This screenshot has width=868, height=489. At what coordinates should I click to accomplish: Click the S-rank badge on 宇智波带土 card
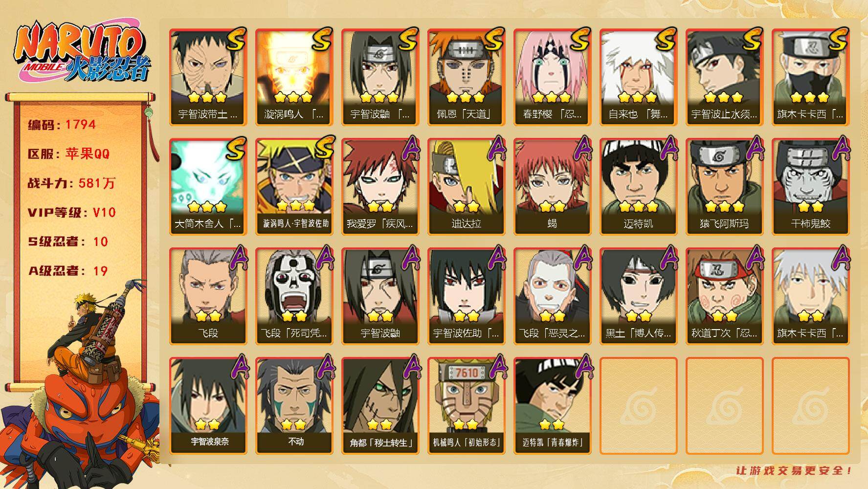click(236, 39)
